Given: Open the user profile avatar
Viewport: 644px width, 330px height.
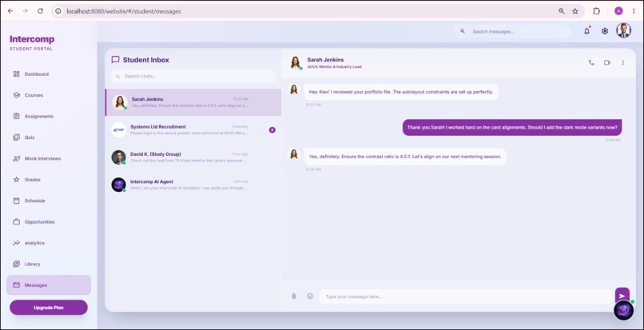Looking at the screenshot, I should [623, 30].
